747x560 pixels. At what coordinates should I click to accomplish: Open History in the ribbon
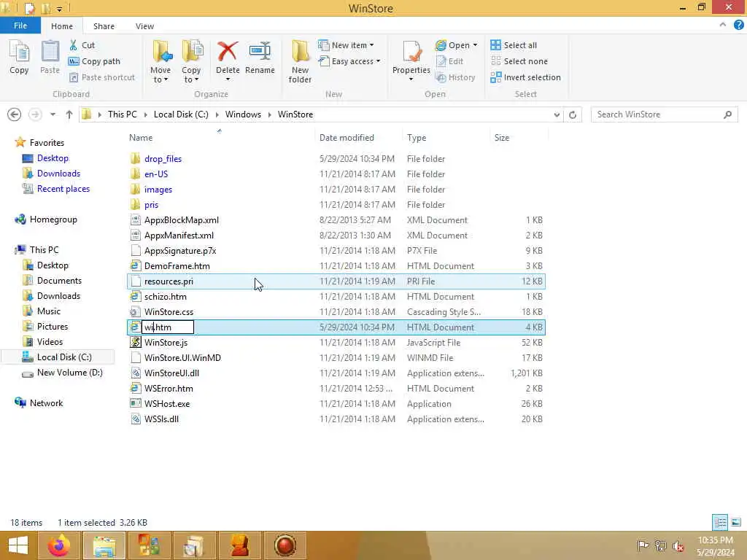pyautogui.click(x=455, y=77)
